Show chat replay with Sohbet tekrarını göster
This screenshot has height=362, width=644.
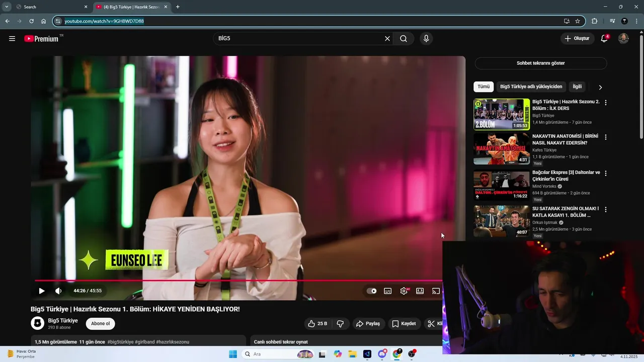click(x=541, y=63)
